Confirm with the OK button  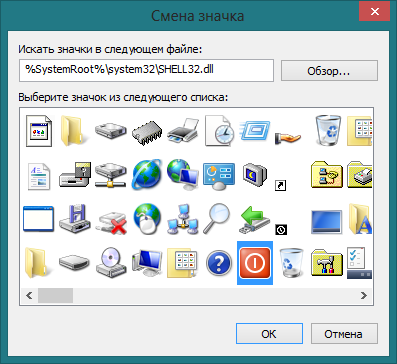click(x=269, y=333)
